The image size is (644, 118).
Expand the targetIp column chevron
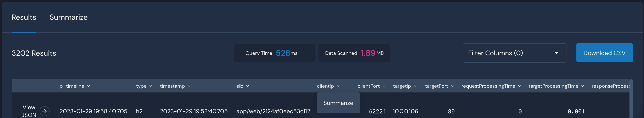(x=415, y=86)
